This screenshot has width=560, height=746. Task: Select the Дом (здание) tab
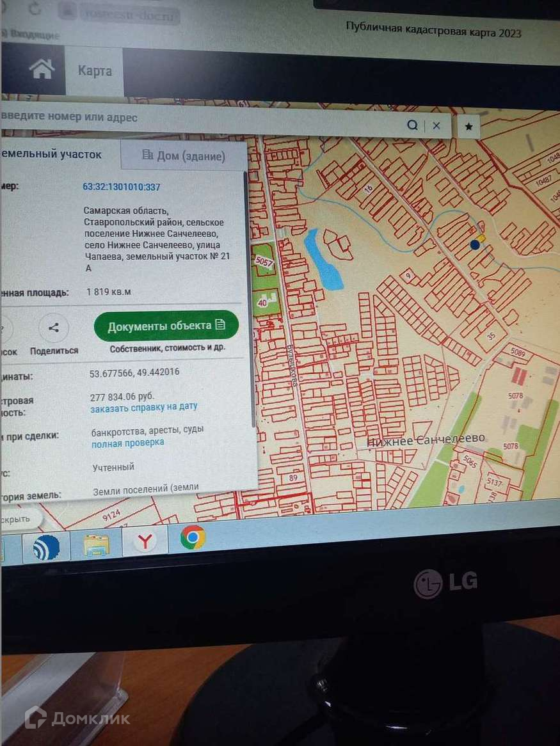tap(184, 156)
